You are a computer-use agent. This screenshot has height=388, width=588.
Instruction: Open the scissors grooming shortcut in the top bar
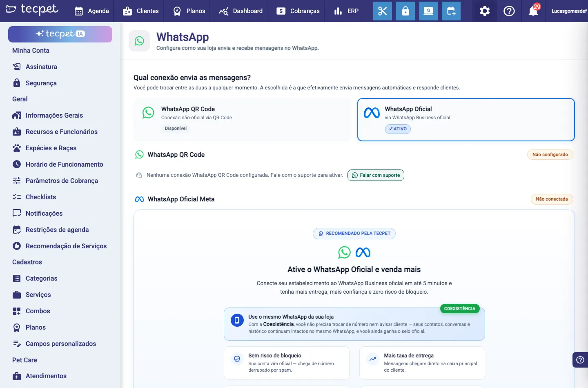382,11
